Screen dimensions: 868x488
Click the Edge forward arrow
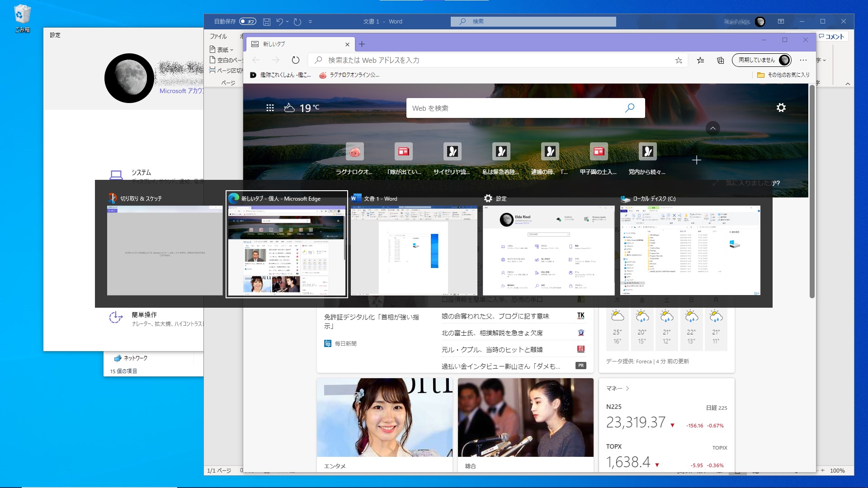(276, 60)
